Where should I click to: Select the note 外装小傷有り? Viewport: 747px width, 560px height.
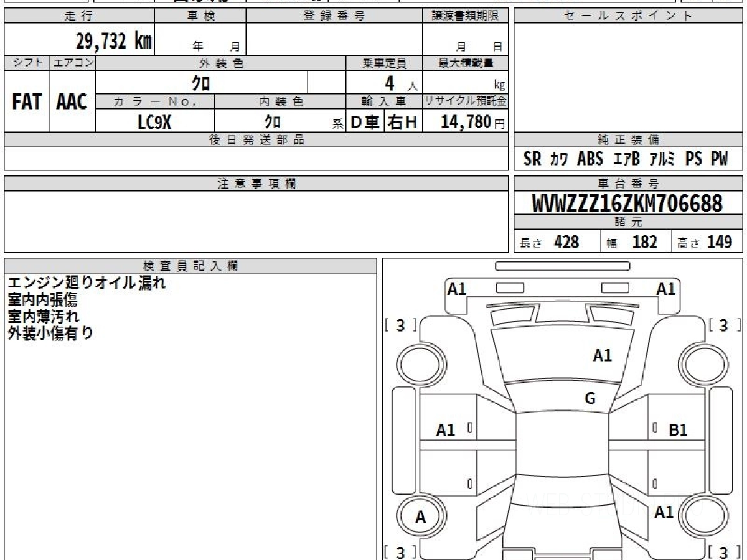coord(50,333)
